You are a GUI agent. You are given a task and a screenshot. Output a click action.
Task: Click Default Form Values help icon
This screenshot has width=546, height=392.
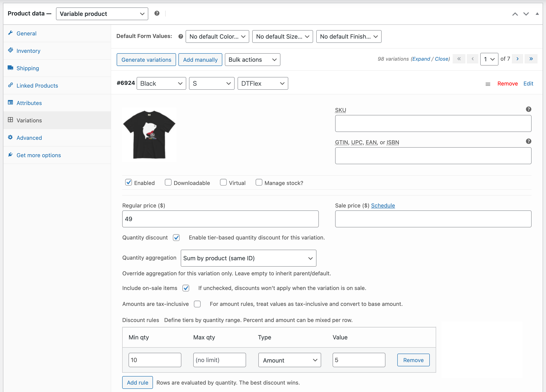tap(181, 36)
